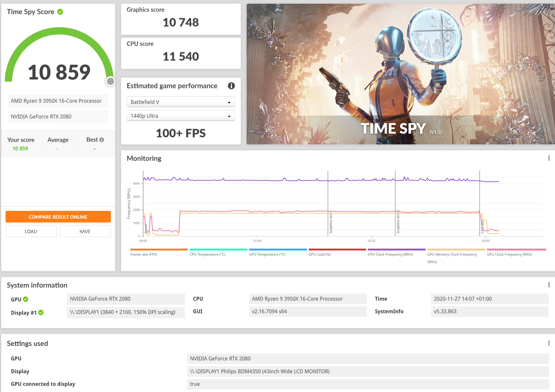The height and width of the screenshot is (392, 555).
Task: Click the green check next to GPU label
Action: coord(26,299)
